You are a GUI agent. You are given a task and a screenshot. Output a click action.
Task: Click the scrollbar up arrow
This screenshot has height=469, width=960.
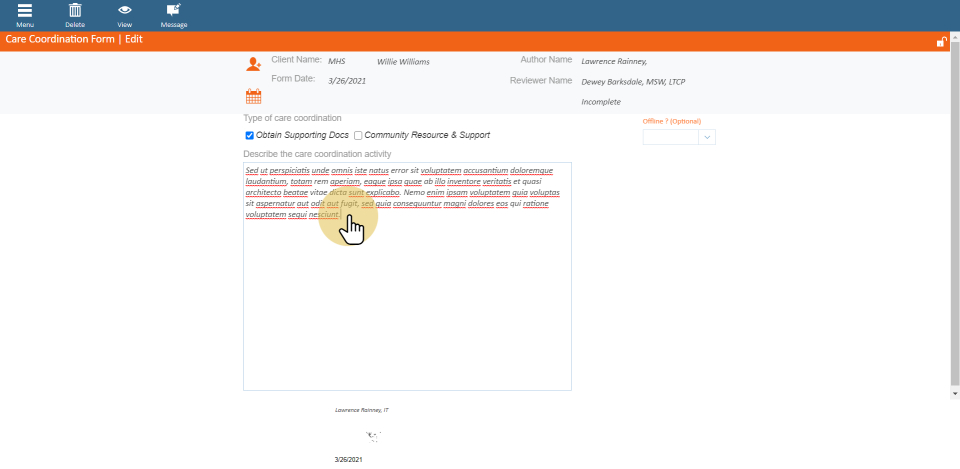coord(955,35)
